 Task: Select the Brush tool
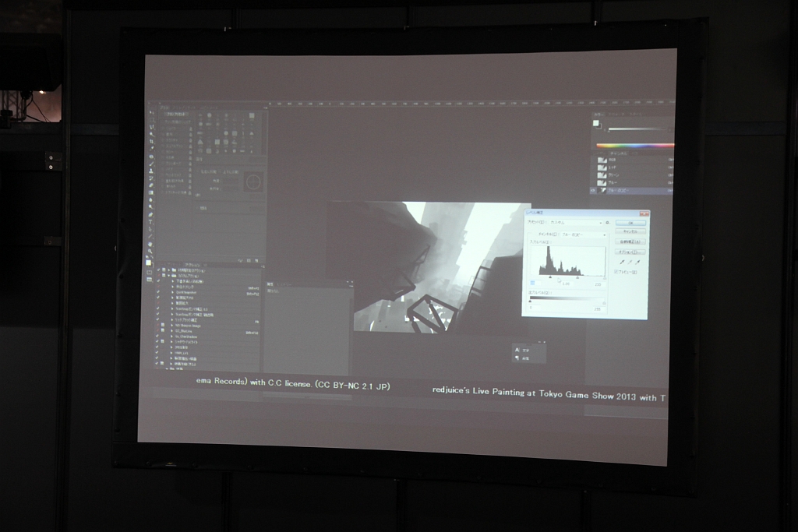click(x=151, y=164)
